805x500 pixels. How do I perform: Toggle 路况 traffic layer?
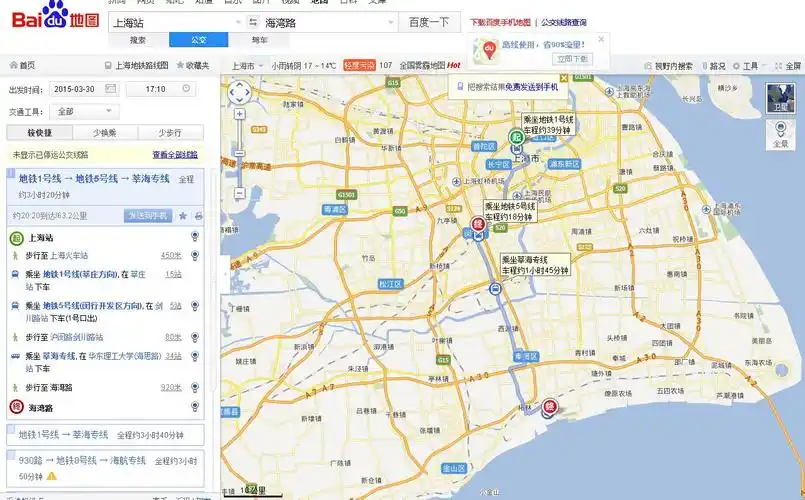coord(714,66)
